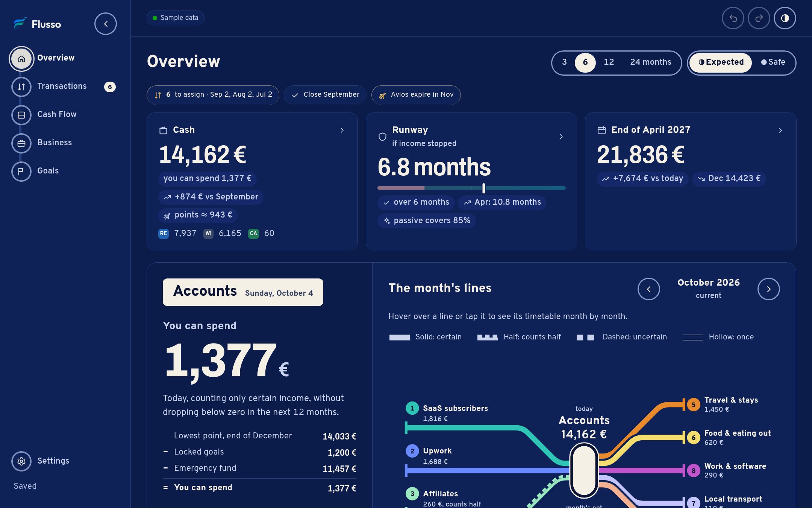Image resolution: width=812 pixels, height=508 pixels.
Task: Click the 'Locked goals' row
Action: coord(260,452)
